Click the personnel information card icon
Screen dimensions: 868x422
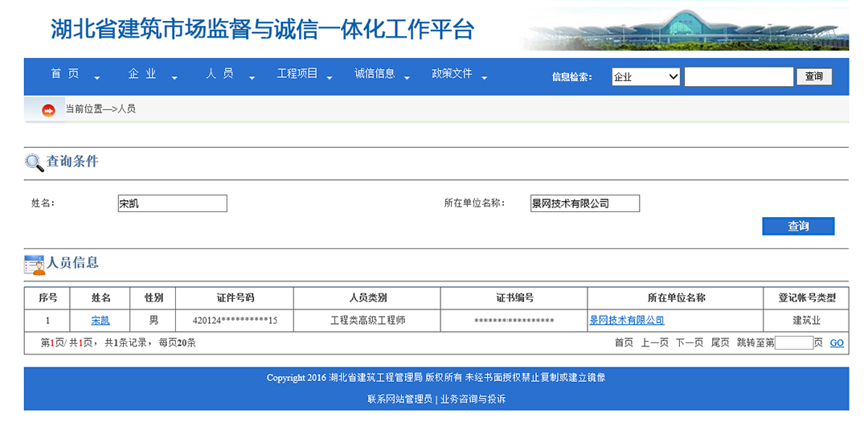point(35,264)
